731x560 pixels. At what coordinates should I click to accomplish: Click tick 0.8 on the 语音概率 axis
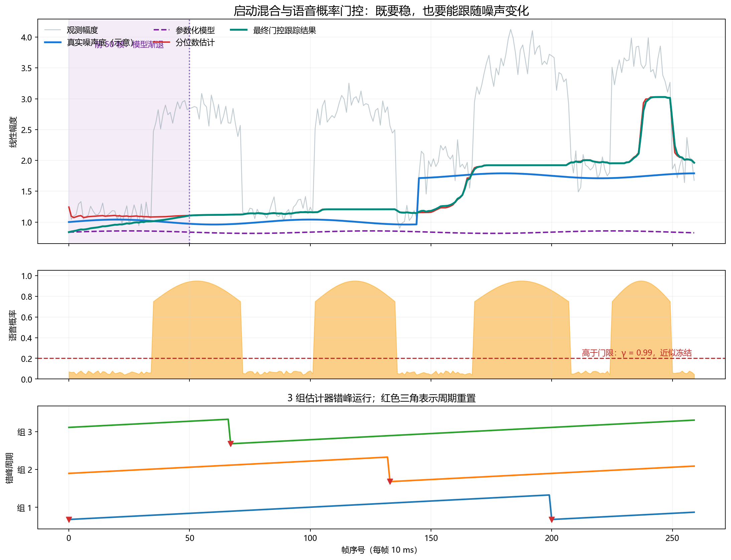(26, 297)
